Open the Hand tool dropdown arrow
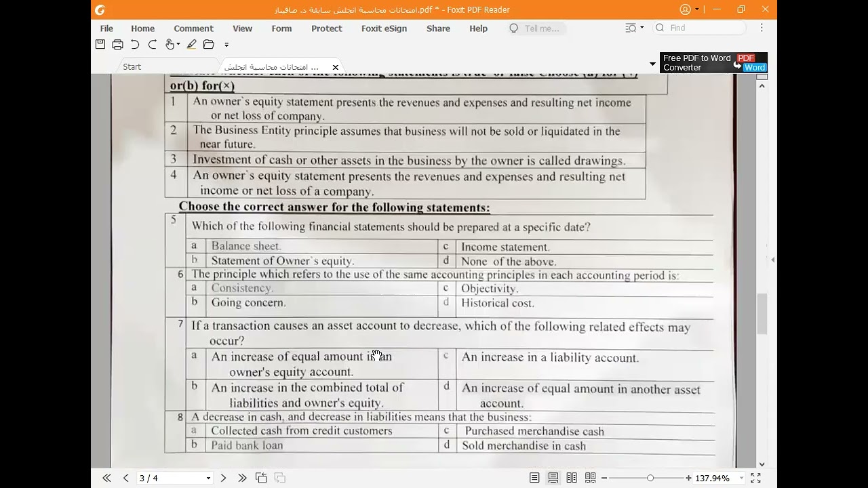 178,45
